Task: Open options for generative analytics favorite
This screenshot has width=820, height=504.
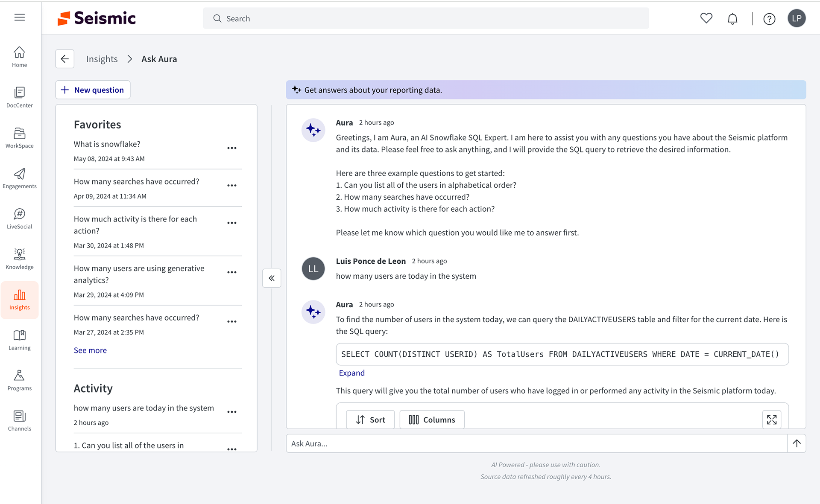Action: [232, 272]
